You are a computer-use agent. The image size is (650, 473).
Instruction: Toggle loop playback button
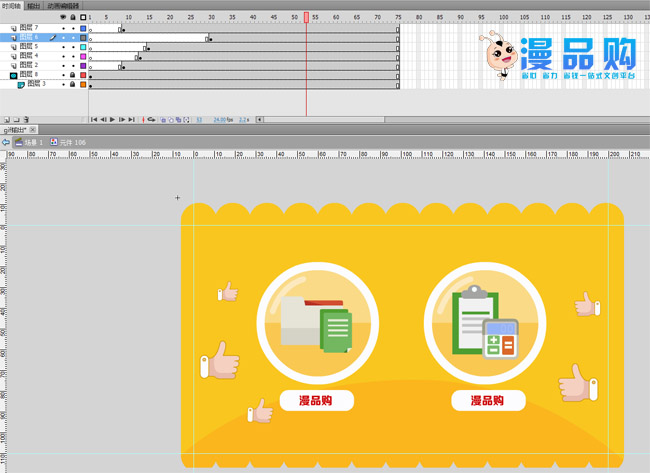151,119
